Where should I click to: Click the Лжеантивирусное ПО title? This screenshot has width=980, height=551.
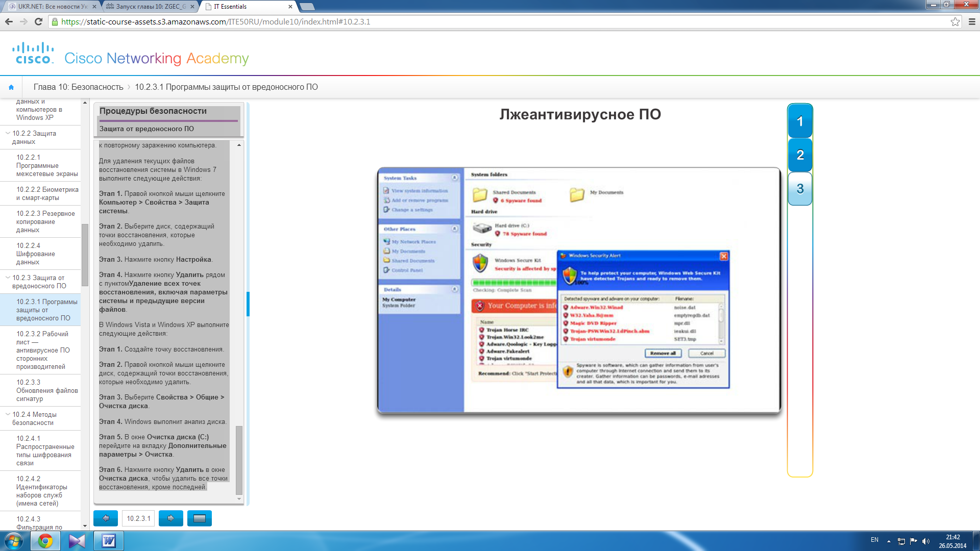580,114
